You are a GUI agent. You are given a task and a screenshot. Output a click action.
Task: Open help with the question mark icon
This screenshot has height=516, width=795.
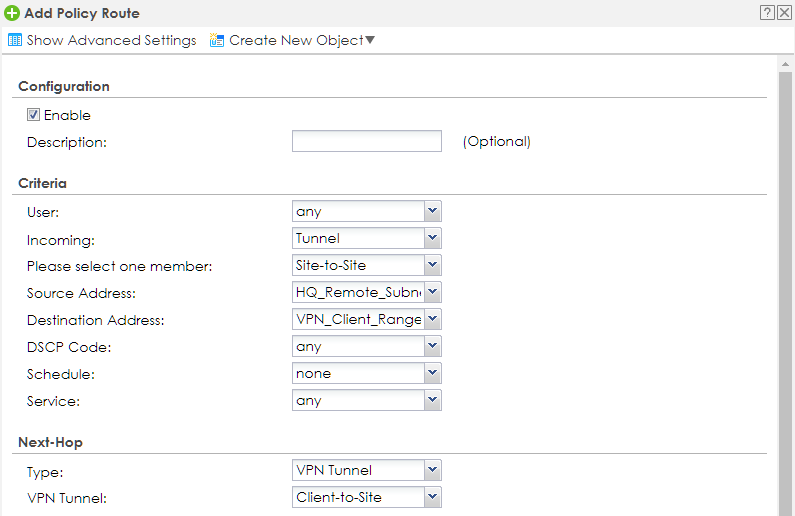pos(767,13)
